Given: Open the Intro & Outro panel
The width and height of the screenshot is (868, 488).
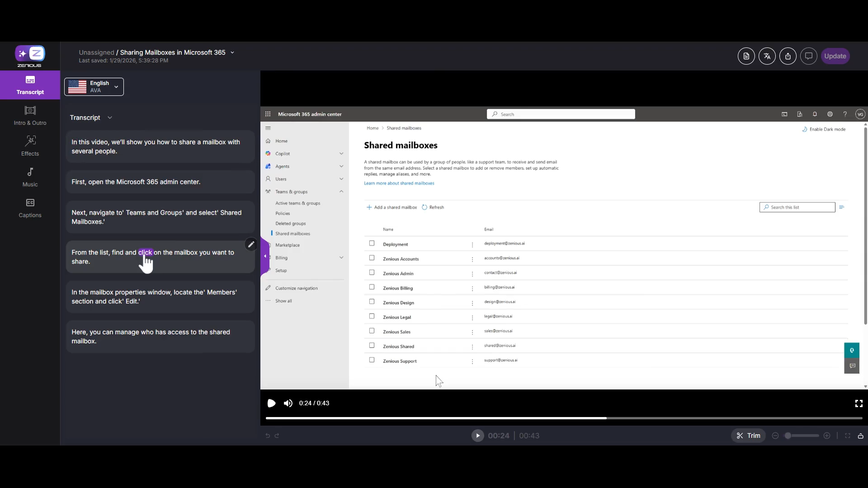Looking at the screenshot, I should tap(30, 115).
